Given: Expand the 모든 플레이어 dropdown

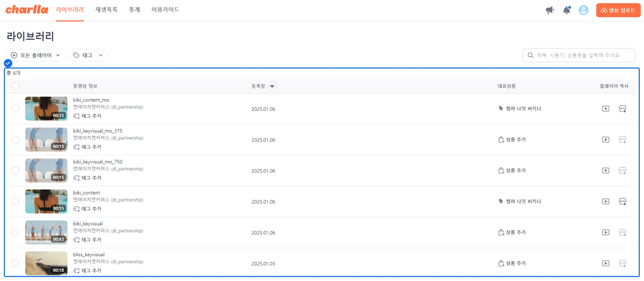Looking at the screenshot, I should (36, 55).
